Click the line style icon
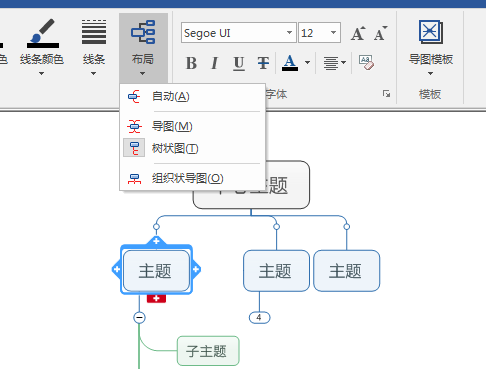 (x=94, y=32)
